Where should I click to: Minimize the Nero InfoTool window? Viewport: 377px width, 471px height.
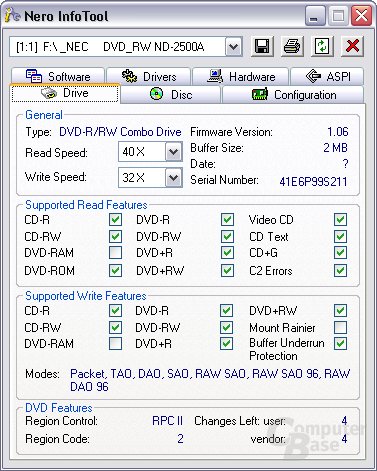tap(315, 16)
